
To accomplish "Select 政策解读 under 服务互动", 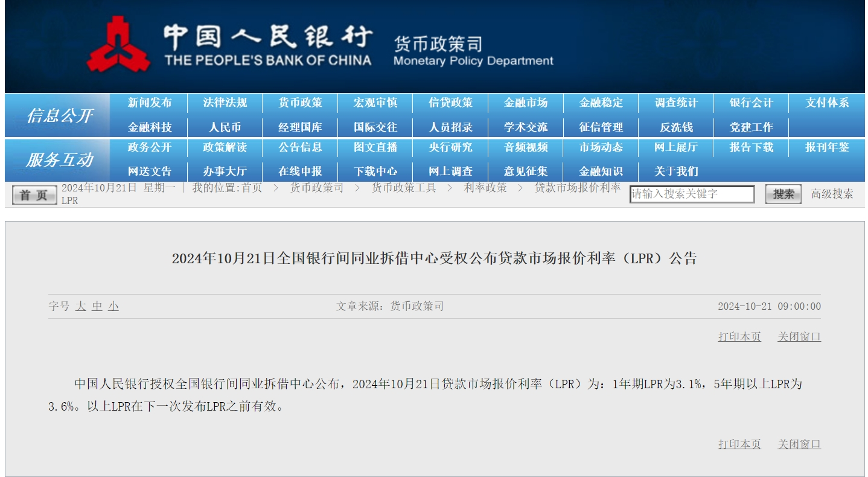I will click(225, 147).
